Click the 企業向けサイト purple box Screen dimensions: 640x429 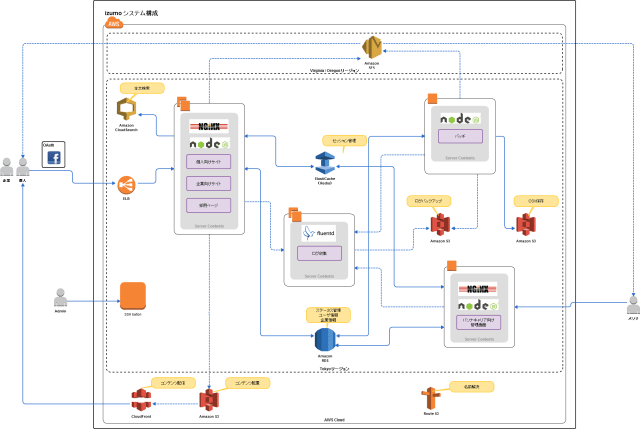(209, 183)
